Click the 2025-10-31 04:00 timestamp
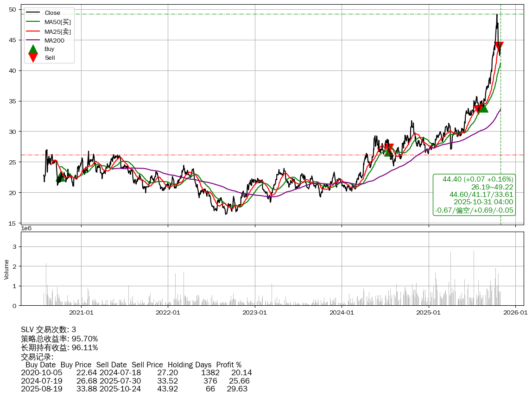The image size is (532, 397). tap(483, 202)
